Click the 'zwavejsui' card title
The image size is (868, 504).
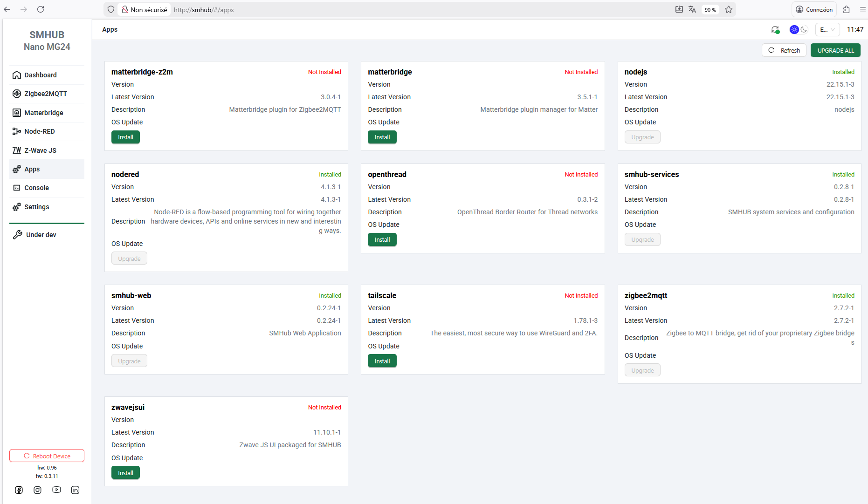click(128, 407)
